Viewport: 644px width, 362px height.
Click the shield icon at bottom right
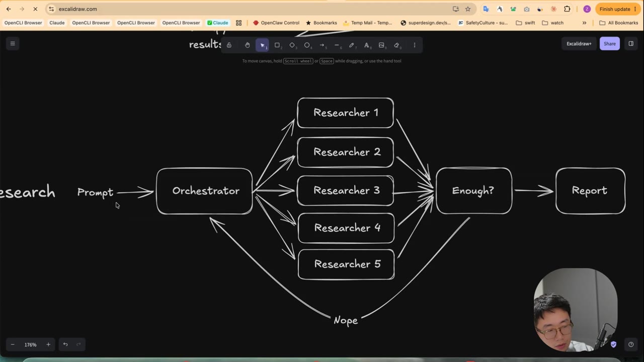click(613, 344)
